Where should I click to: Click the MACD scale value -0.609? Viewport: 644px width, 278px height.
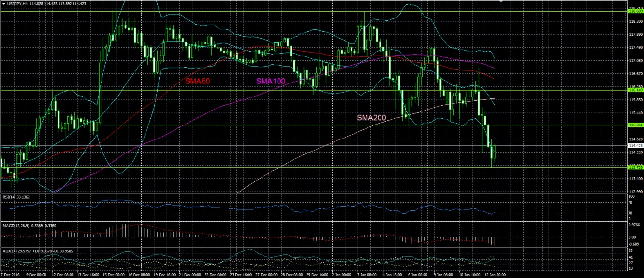635,244
